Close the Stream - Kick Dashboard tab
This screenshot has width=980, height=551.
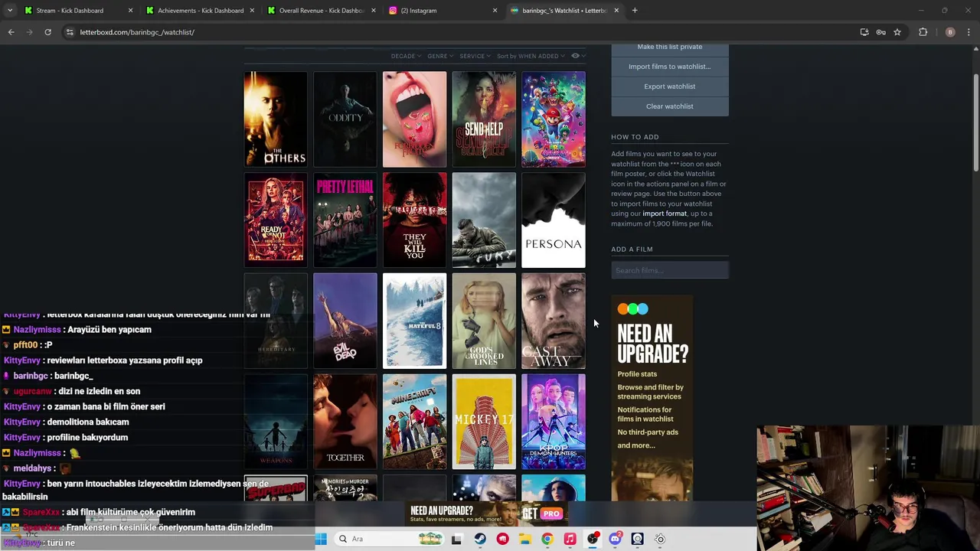[130, 11]
